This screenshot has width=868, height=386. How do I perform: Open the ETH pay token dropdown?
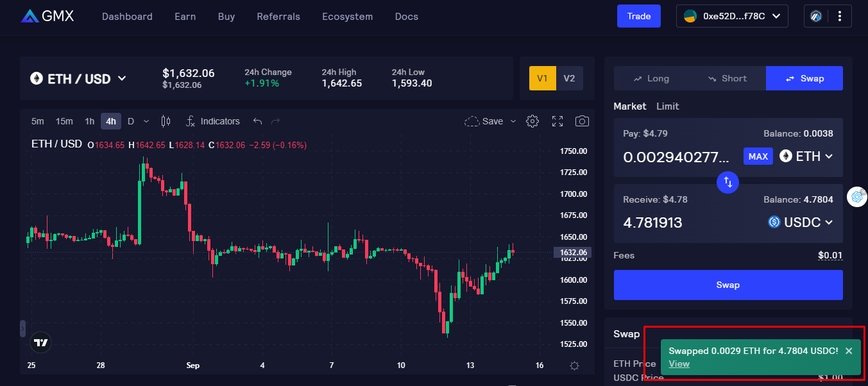pyautogui.click(x=806, y=156)
